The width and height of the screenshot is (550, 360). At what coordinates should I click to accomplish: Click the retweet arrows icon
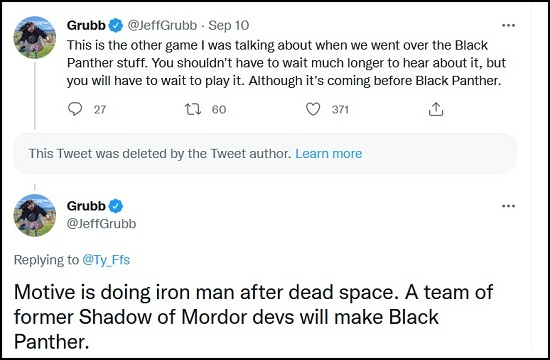pos(193,109)
